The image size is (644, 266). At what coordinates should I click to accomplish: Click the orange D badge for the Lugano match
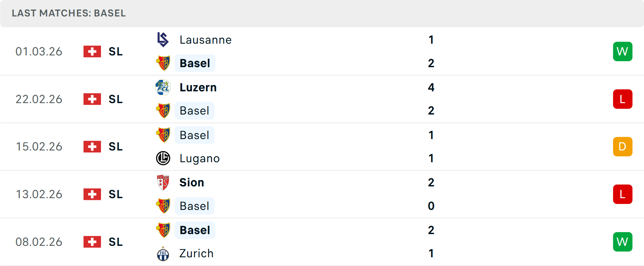click(x=623, y=147)
